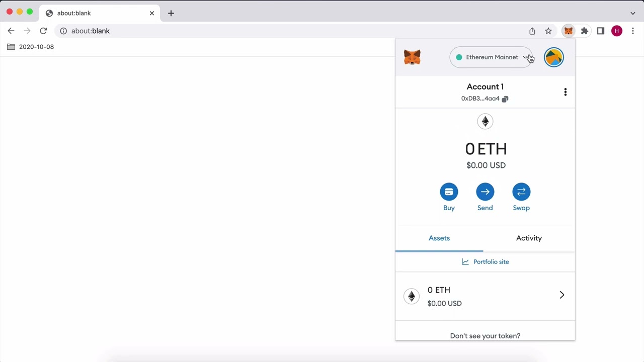Viewport: 644px width, 362px height.
Task: Click the share page icon
Action: 532,31
